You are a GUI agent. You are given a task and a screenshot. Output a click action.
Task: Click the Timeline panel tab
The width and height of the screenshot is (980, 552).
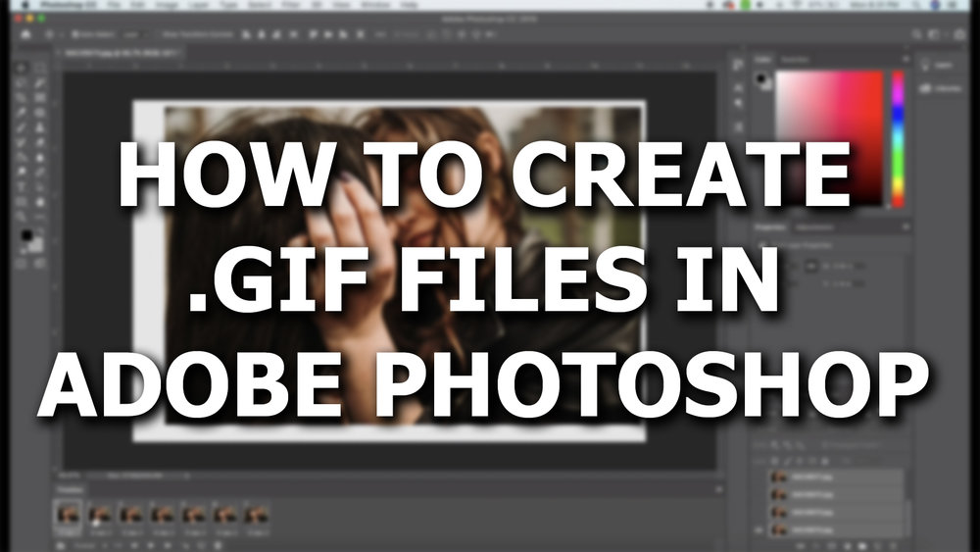[x=70, y=489]
